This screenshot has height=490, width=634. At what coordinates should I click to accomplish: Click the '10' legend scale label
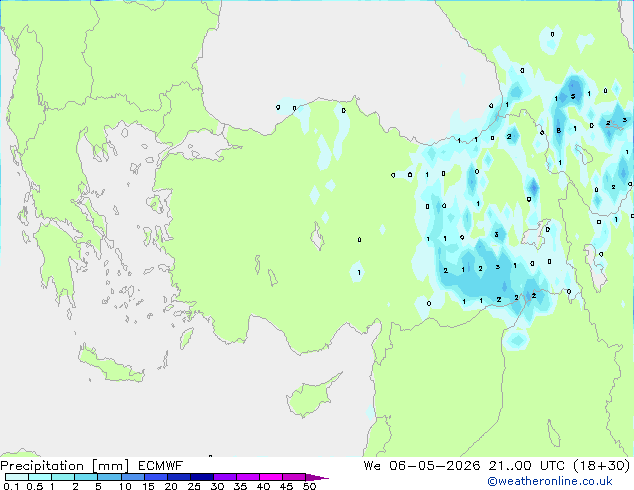point(125,486)
